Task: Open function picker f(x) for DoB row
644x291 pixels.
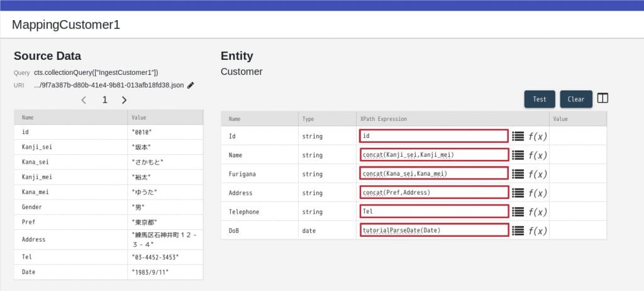Action: pyautogui.click(x=537, y=231)
